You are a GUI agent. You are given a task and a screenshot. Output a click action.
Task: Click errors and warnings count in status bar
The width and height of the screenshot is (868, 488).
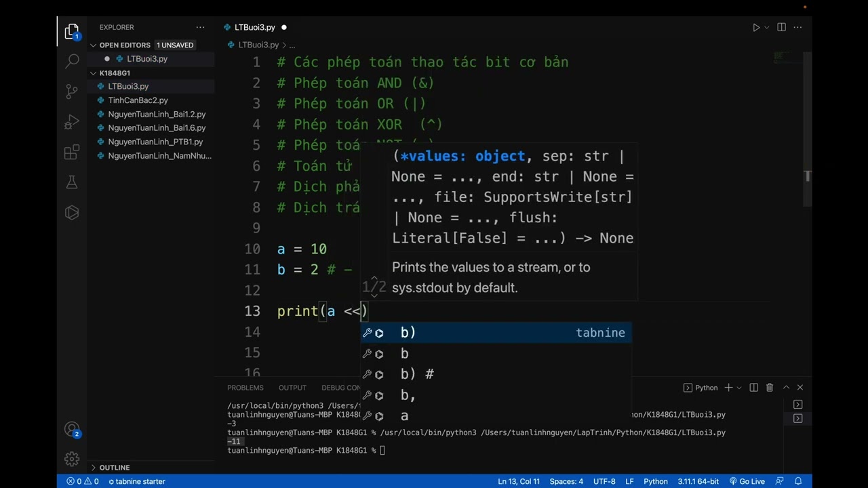coord(83,481)
